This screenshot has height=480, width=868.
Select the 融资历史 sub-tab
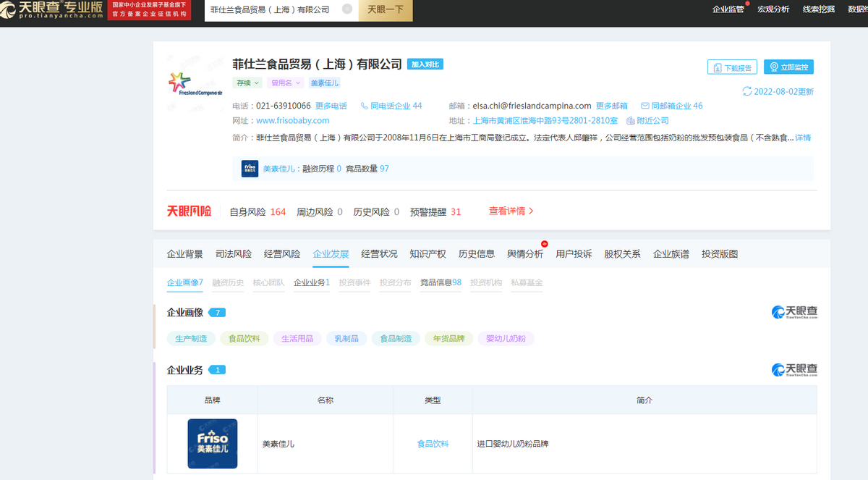[228, 282]
